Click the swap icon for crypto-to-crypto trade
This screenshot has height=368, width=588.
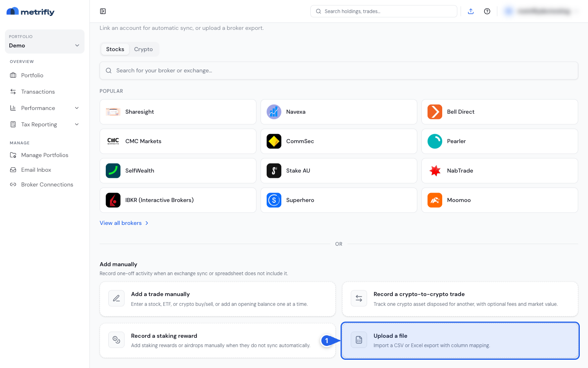(359, 298)
